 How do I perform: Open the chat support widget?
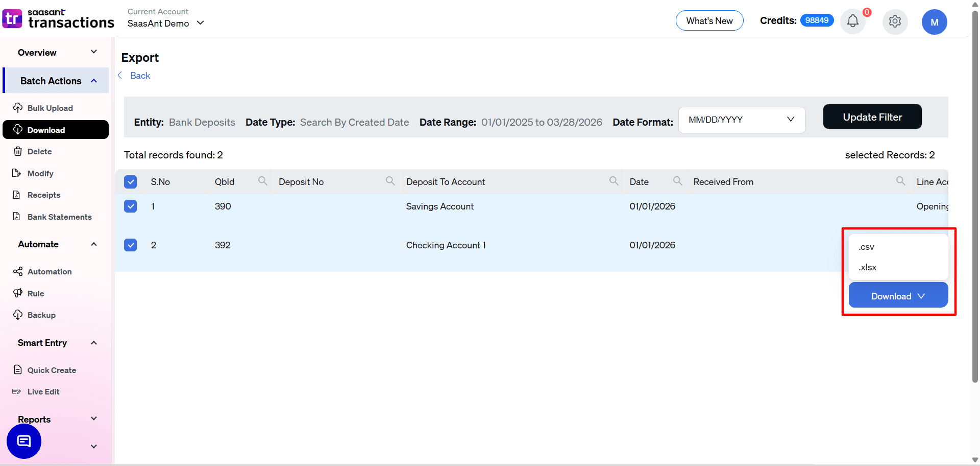click(23, 441)
